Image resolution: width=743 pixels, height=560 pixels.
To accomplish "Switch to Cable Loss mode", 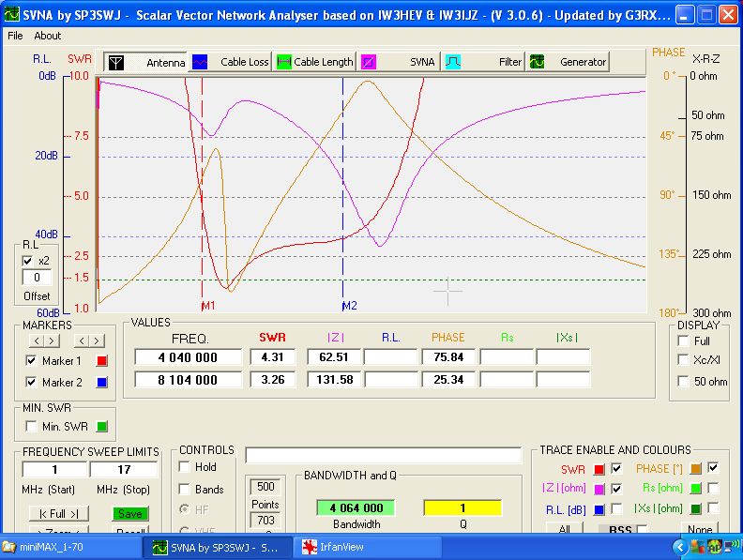I will [x=231, y=62].
